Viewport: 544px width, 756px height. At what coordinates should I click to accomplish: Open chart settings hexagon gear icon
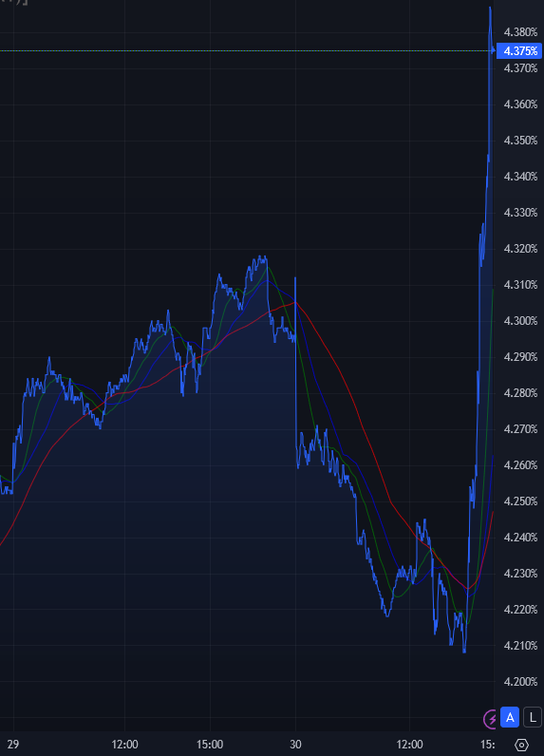click(521, 745)
